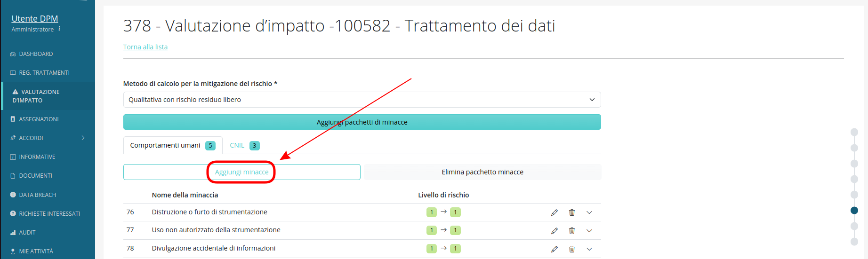Viewport: 868px width, 259px height.
Task: Expand row 78 Divulgazione accidentale details
Action: [589, 249]
